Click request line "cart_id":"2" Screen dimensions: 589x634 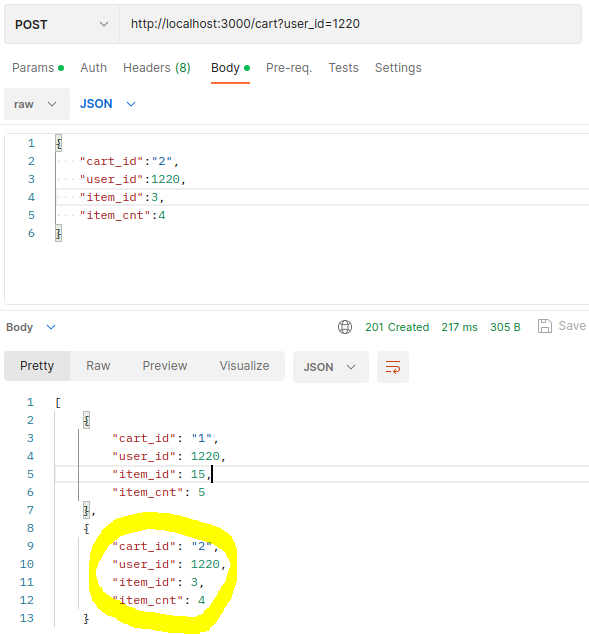coord(129,161)
